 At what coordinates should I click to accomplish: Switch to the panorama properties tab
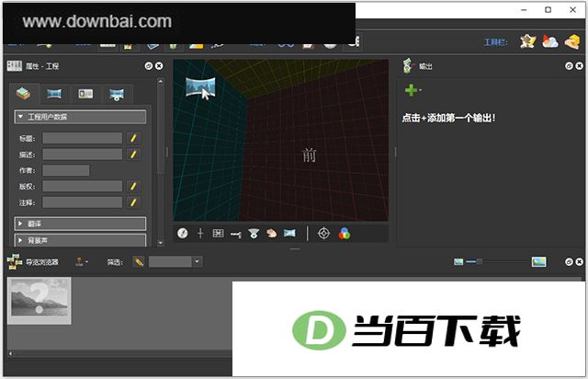[x=54, y=94]
